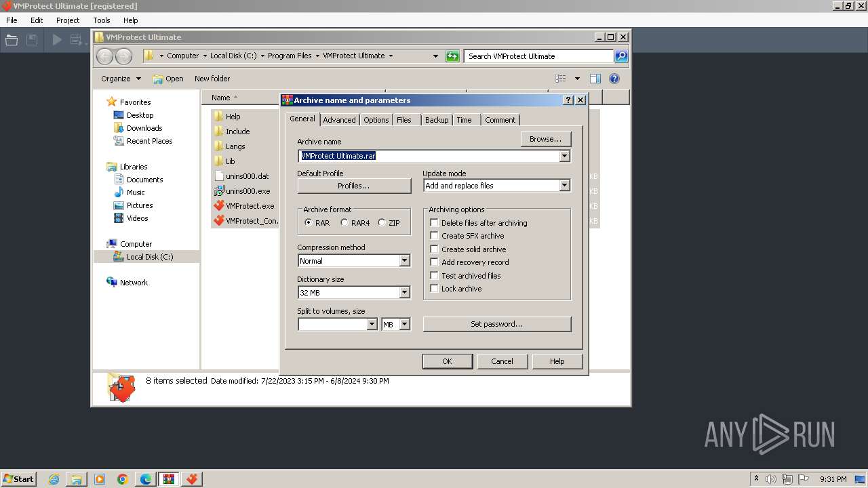Click the Profiles... button
This screenshot has height=488, width=868.
tap(354, 186)
